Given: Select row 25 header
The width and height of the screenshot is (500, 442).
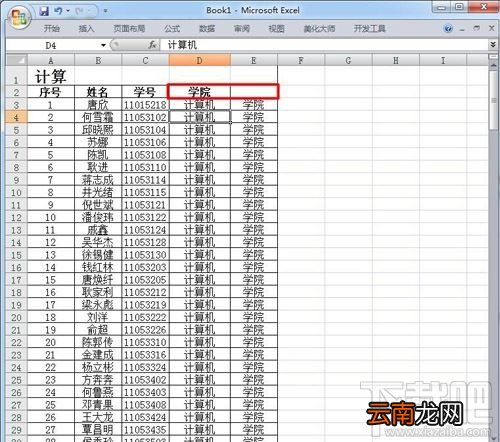Looking at the screenshot, I should tap(16, 380).
